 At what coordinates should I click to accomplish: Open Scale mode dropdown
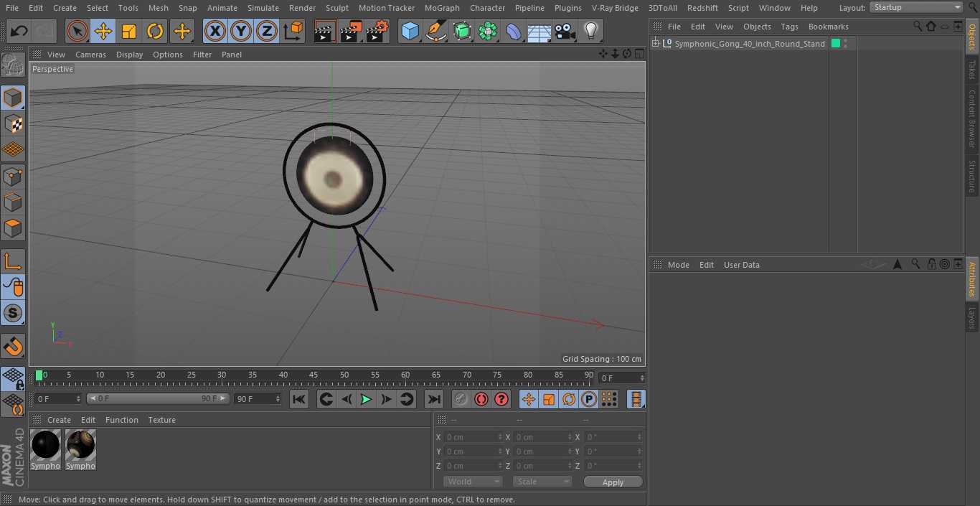tap(542, 482)
